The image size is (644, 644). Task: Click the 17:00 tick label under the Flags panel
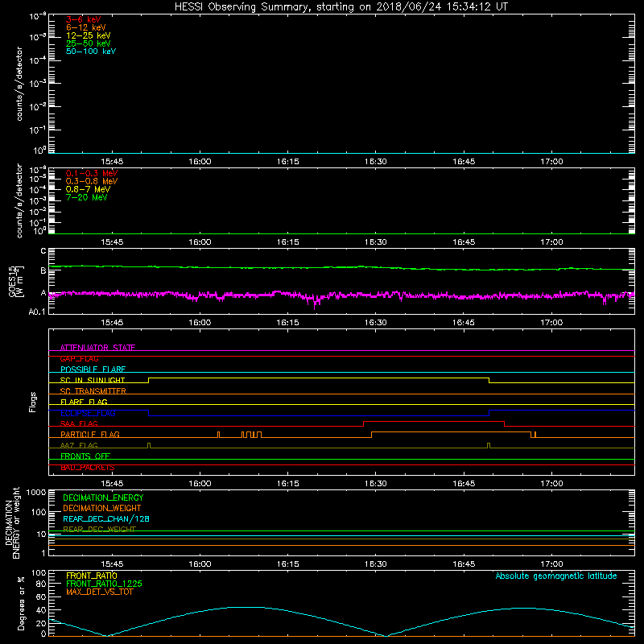click(551, 484)
